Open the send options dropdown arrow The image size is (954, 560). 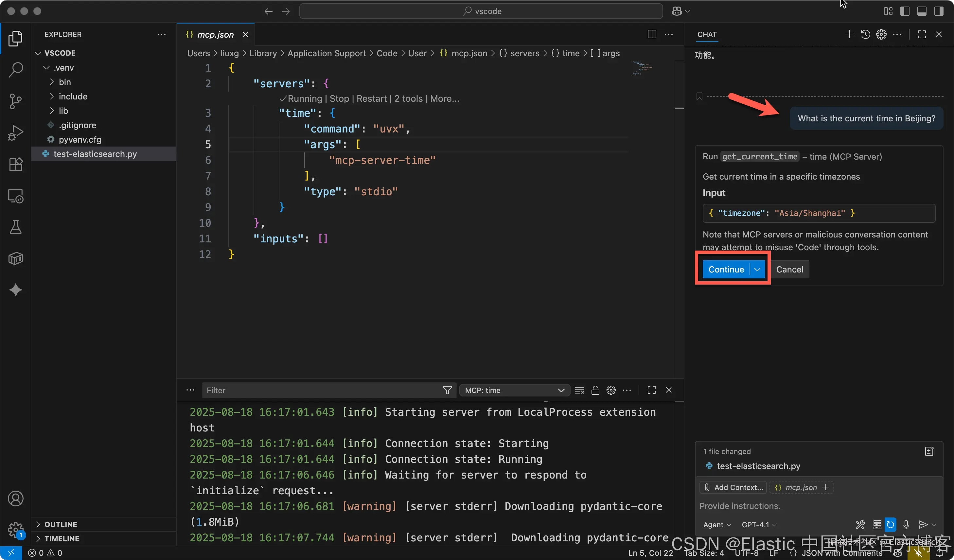(934, 524)
